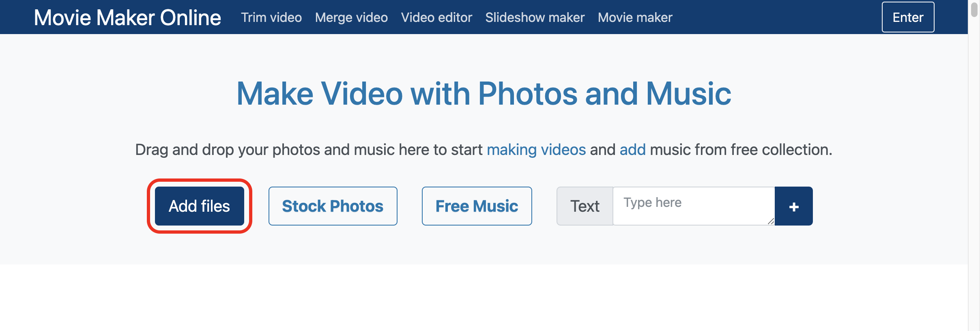Viewport: 980px width, 331px height.
Task: Click the plus icon to add text
Action: pyautogui.click(x=793, y=206)
